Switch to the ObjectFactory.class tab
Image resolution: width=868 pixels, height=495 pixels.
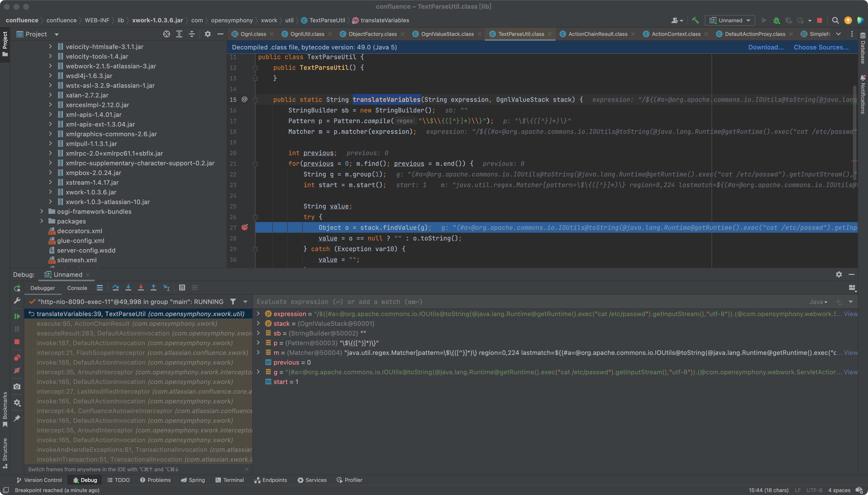(x=372, y=34)
